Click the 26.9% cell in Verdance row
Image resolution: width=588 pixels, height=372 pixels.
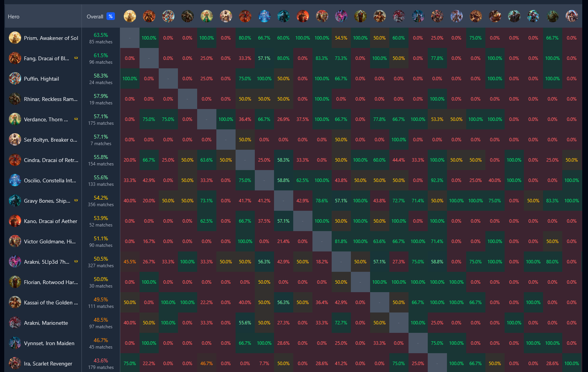point(284,119)
